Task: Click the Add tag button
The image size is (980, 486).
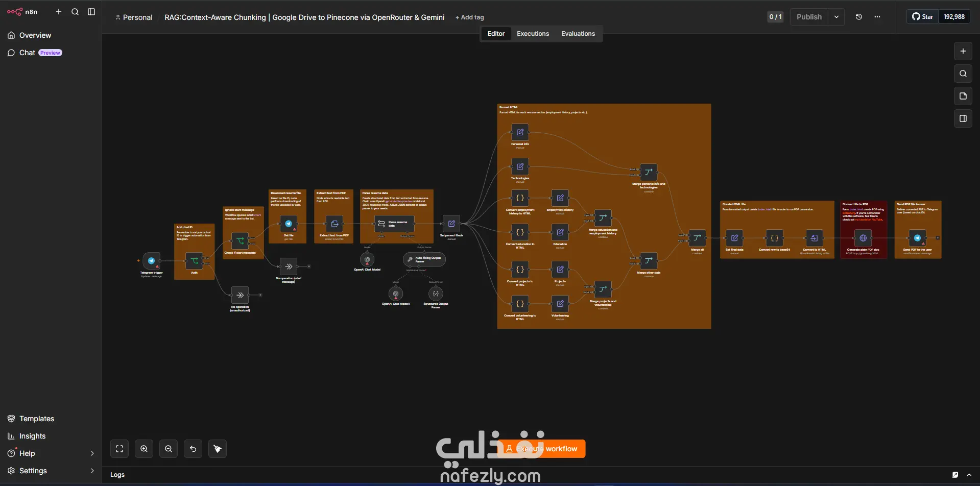Action: point(470,17)
